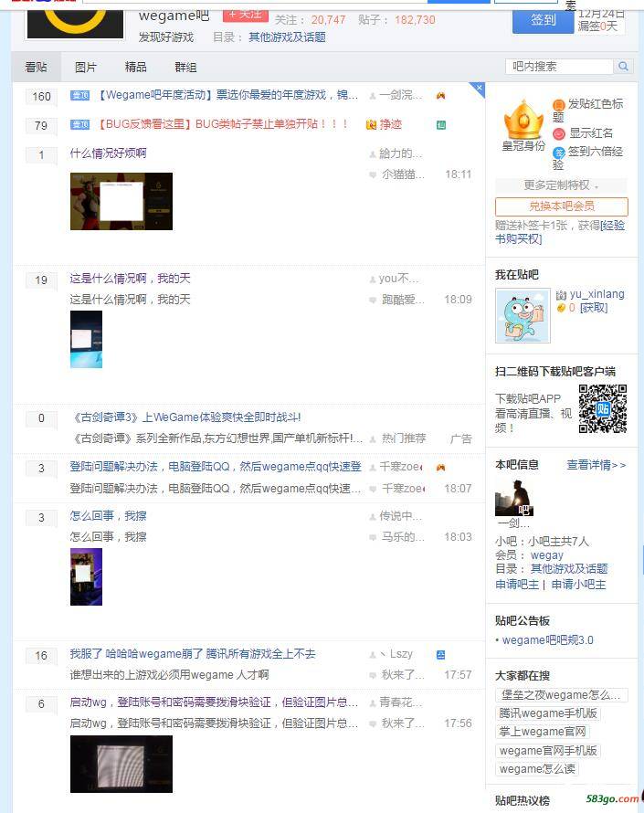Viewport: 644px width, 813px height.
Task: Click search suggestion 堡垒之夜wegame怎么
Action: 561,695
